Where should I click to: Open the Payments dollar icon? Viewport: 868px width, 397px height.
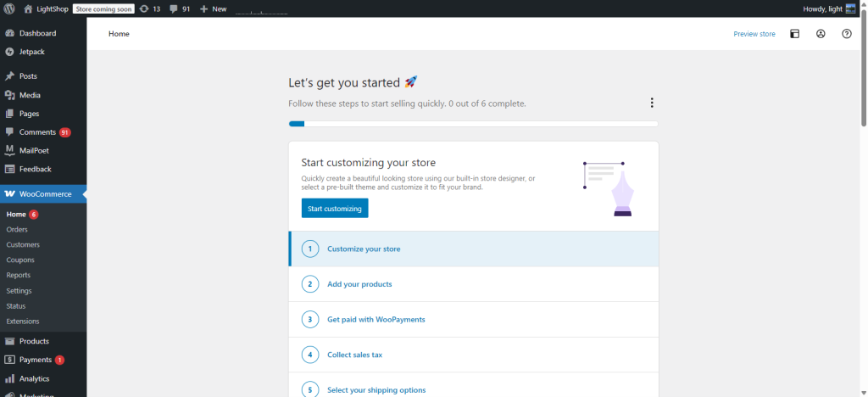coord(9,360)
